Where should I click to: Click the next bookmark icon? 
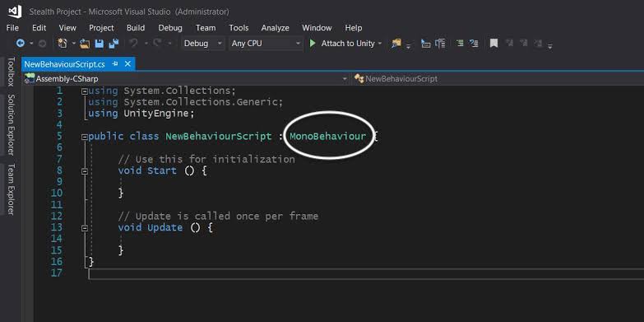point(524,43)
